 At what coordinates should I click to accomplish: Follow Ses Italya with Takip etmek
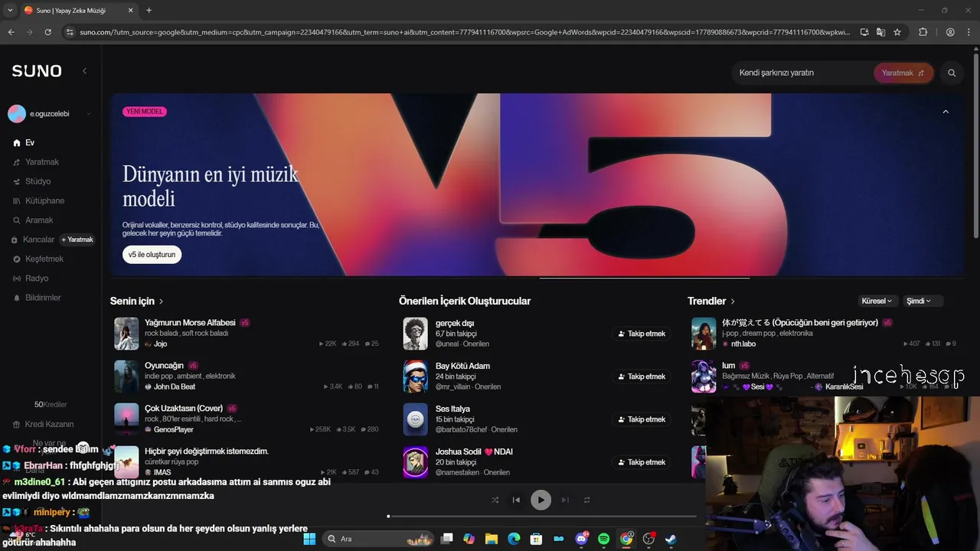click(x=642, y=419)
